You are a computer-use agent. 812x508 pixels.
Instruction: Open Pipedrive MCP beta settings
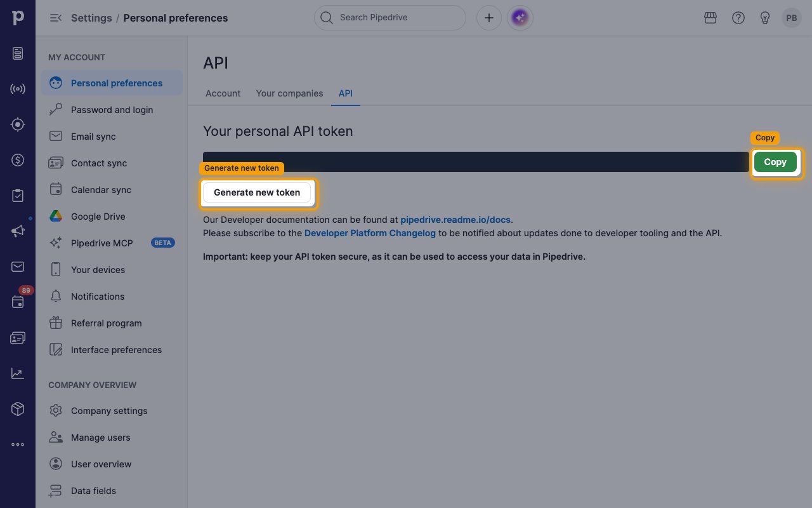click(x=112, y=243)
